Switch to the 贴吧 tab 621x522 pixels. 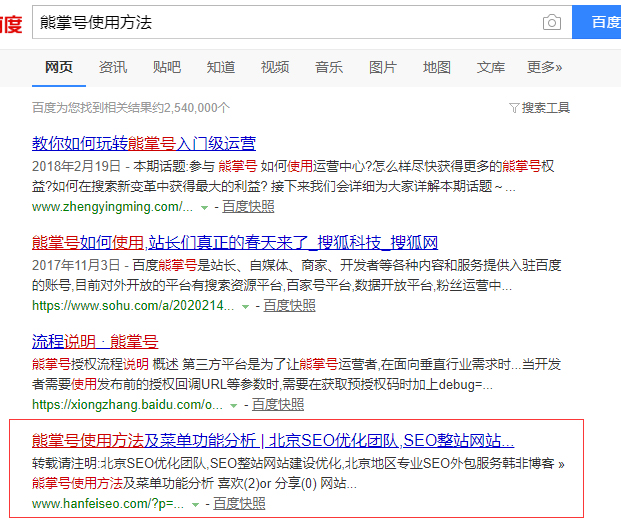coord(167,67)
